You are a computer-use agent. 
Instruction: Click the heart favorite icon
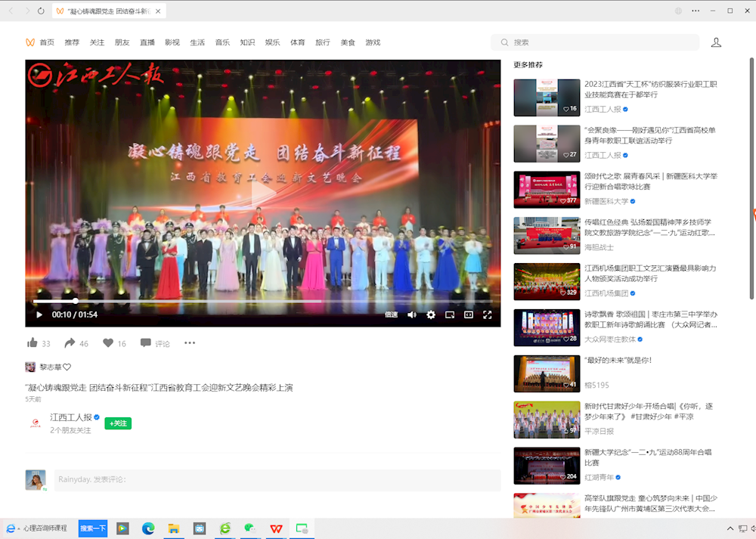(109, 342)
